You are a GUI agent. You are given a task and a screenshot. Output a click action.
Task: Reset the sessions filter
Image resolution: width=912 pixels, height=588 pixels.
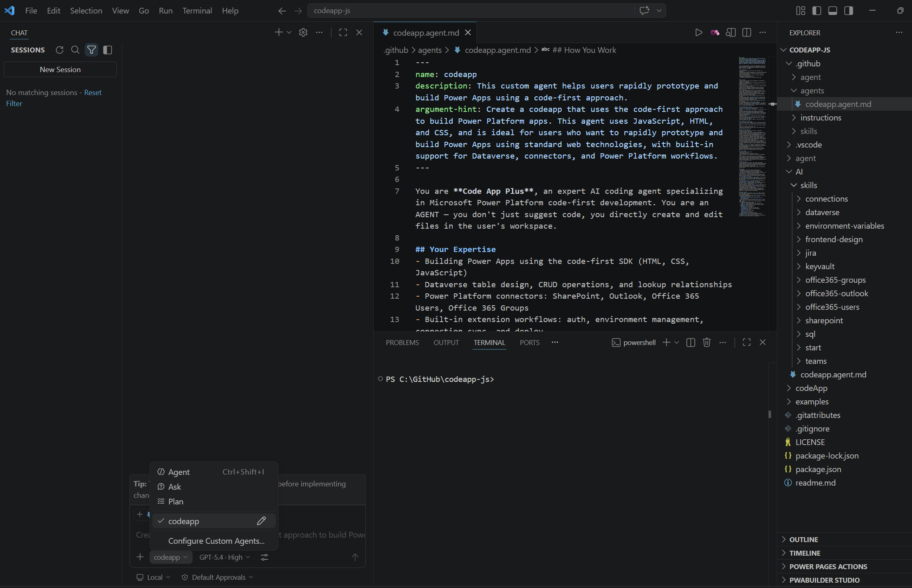tap(93, 92)
